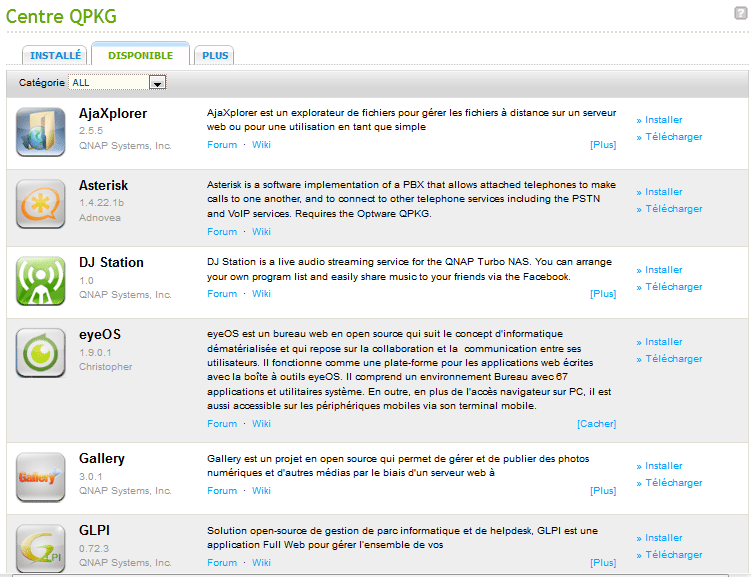The image size is (751, 577).
Task: Click Télécharger for DJ Station
Action: 673,287
